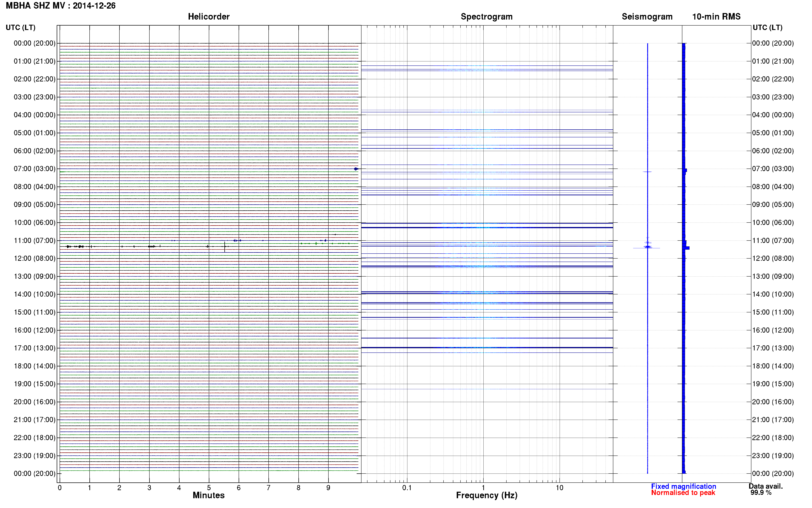The width and height of the screenshot is (812, 508).
Task: Click the Frequency (Hz) axis label
Action: [x=486, y=495]
